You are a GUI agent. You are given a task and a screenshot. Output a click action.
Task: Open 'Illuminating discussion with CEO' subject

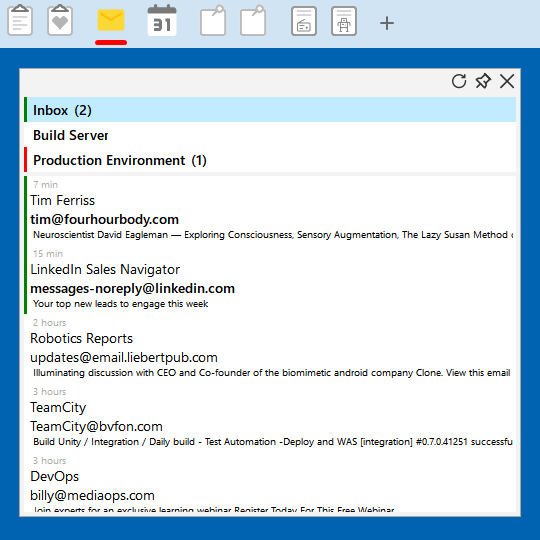[271, 373]
